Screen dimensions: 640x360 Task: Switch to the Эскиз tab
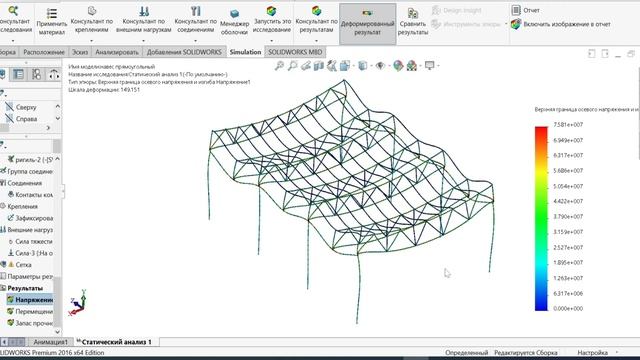click(x=80, y=52)
